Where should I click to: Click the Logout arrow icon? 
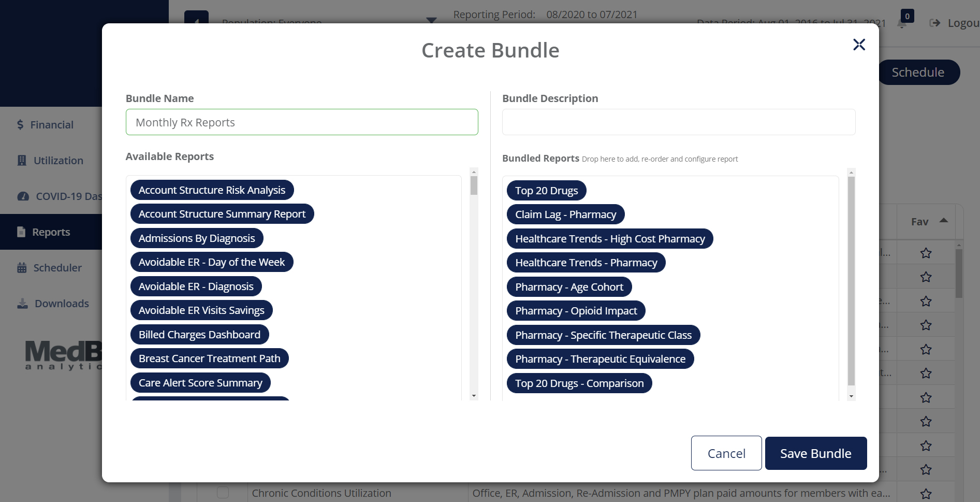click(x=935, y=23)
